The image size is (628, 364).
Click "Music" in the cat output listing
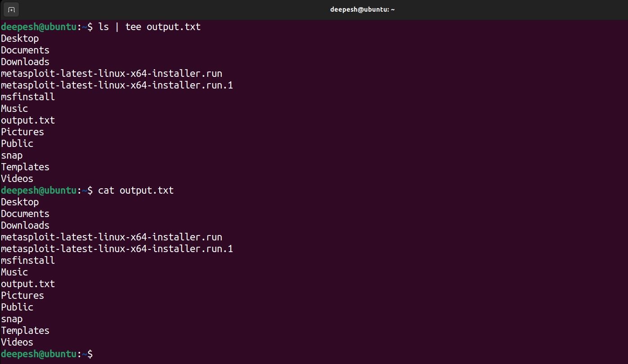pyautogui.click(x=14, y=272)
